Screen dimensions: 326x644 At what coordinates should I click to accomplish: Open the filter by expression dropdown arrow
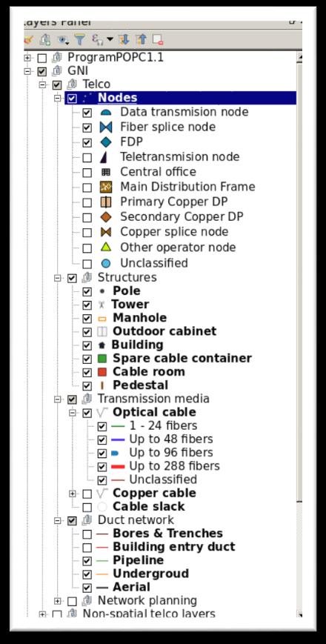point(110,40)
